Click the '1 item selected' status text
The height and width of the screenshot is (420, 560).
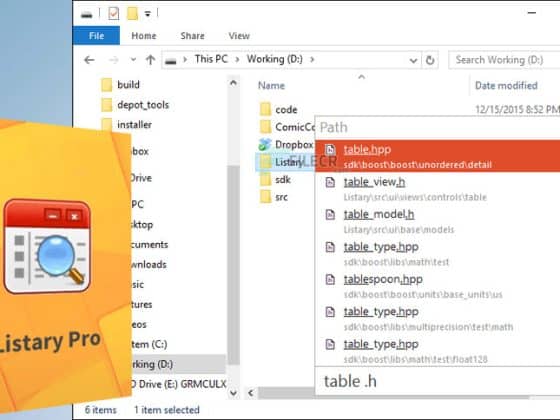coord(167,410)
